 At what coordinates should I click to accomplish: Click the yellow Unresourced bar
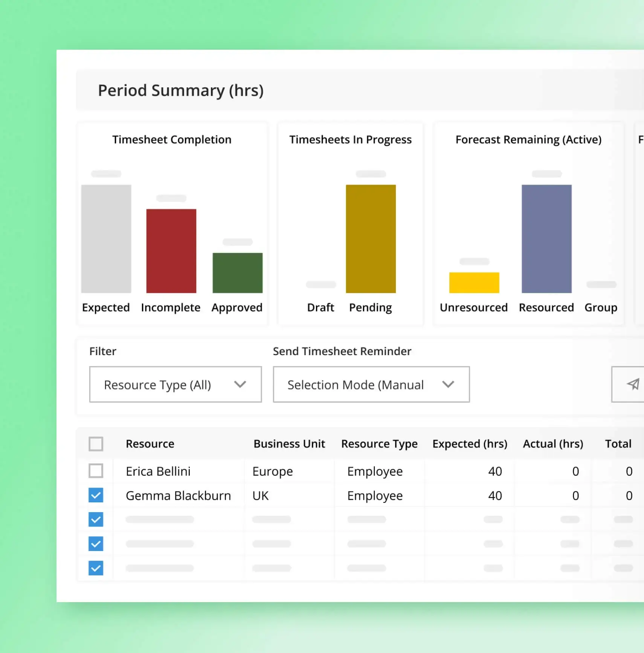point(473,282)
